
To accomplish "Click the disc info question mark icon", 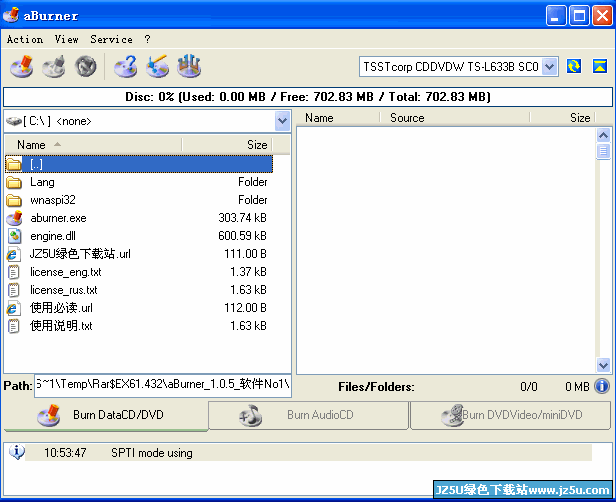I will pyautogui.click(x=125, y=67).
